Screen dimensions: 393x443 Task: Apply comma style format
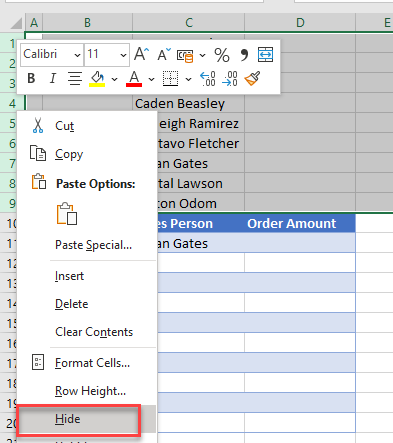coord(244,55)
